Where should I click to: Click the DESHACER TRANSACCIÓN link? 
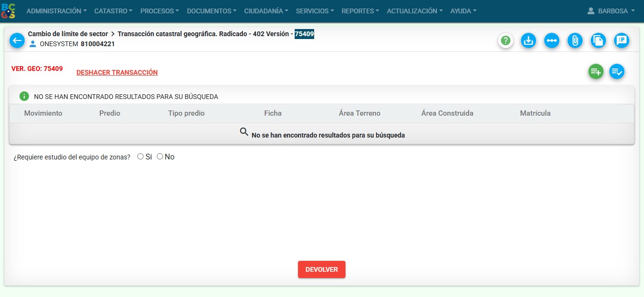point(117,73)
